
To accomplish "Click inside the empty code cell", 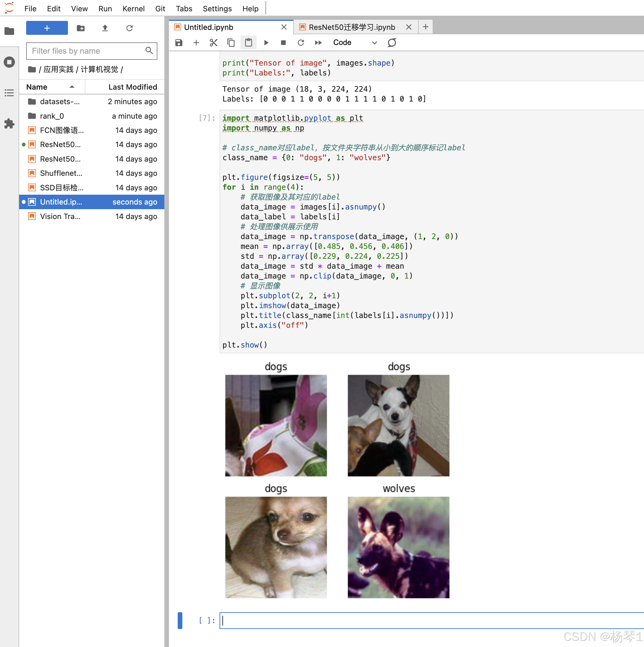I will pyautogui.click(x=431, y=621).
